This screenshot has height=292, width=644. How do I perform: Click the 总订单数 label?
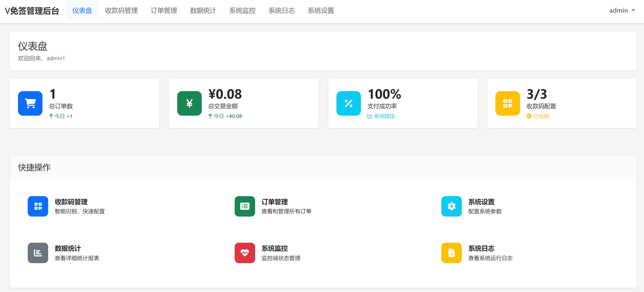(x=61, y=106)
